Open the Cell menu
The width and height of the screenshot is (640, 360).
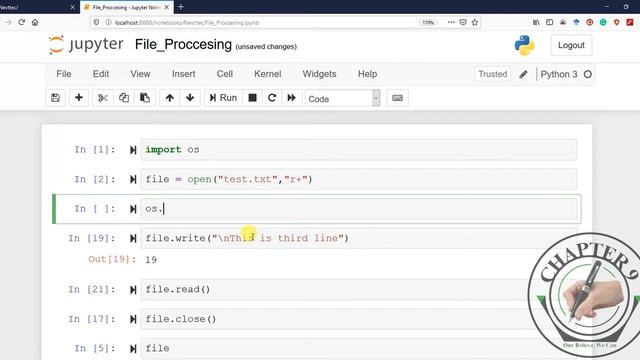pyautogui.click(x=225, y=74)
